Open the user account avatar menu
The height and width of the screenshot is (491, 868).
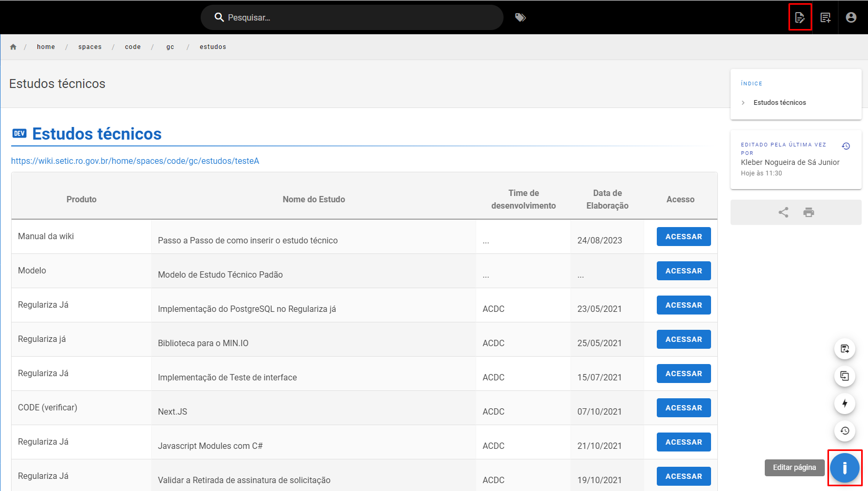tap(851, 17)
